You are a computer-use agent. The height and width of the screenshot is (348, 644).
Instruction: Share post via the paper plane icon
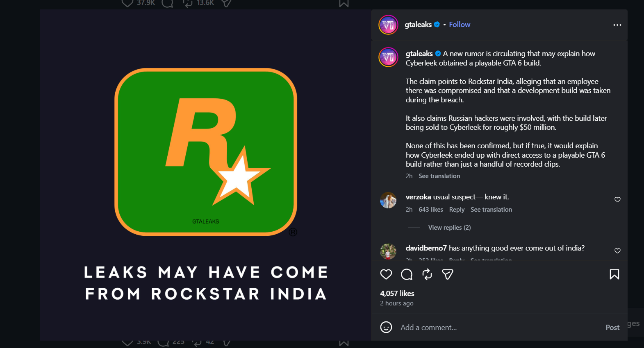447,274
